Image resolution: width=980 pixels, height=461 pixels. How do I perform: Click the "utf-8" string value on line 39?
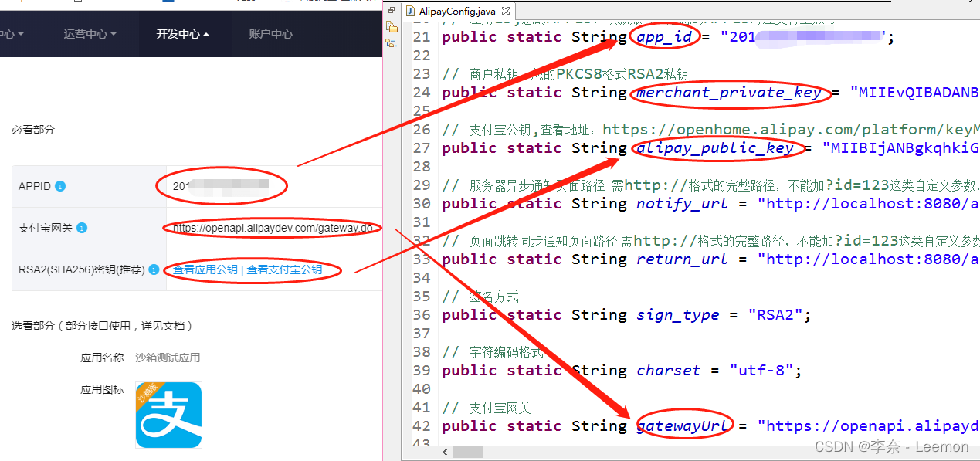761,371
